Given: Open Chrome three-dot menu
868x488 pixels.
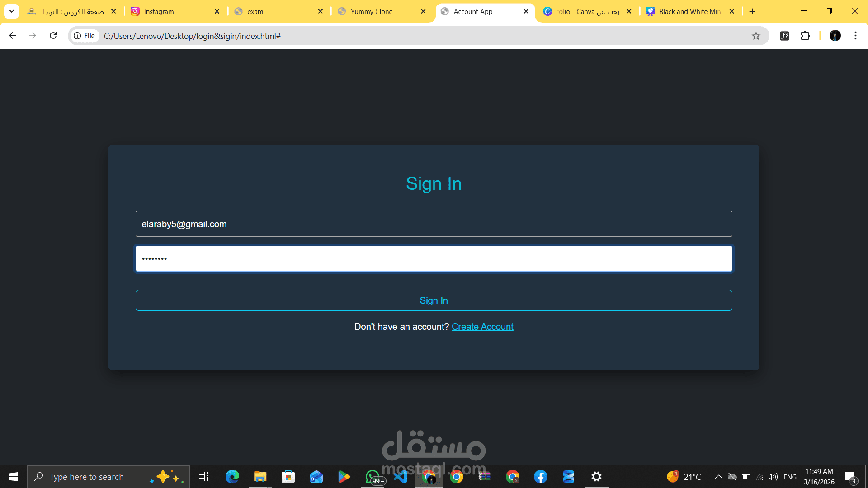Looking at the screenshot, I should [855, 36].
